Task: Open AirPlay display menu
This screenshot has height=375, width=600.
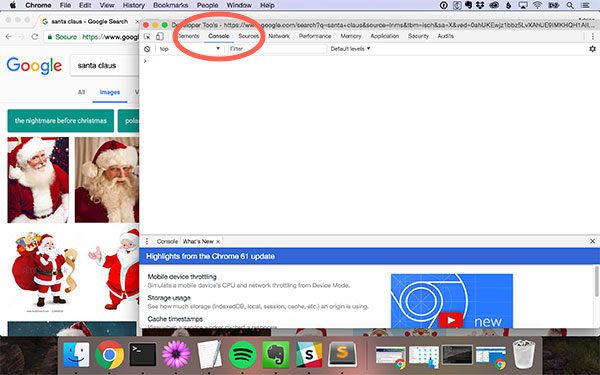Action: (x=523, y=5)
